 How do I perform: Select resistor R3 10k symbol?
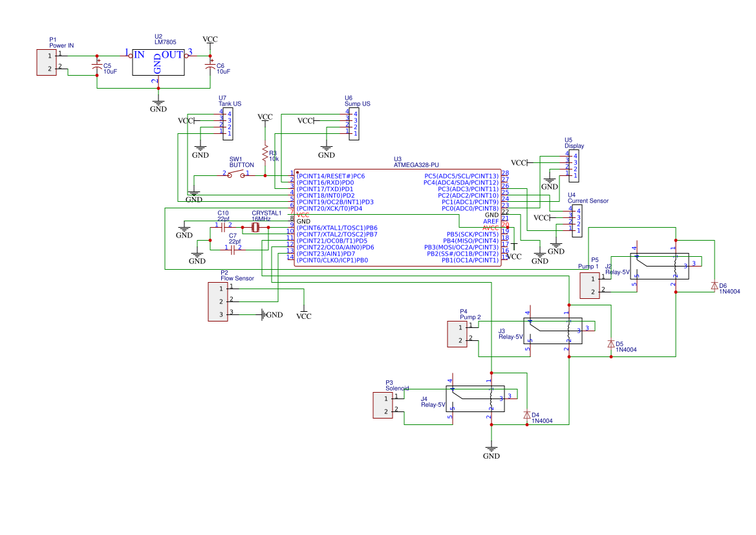pos(265,153)
